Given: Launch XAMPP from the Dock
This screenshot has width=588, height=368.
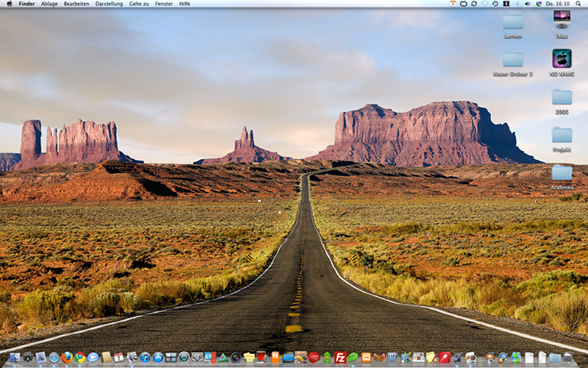Looking at the screenshot, I should point(366,358).
